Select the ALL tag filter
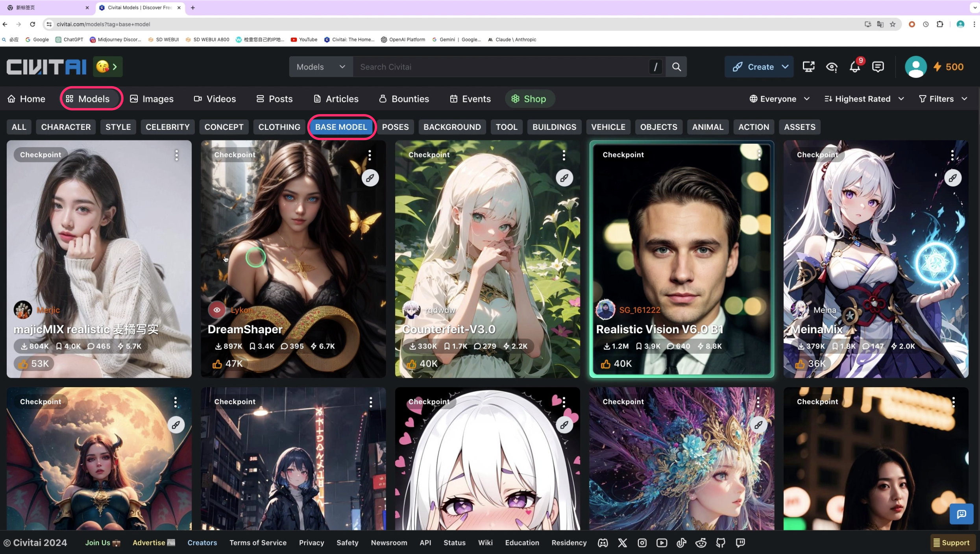The width and height of the screenshot is (980, 554). pyautogui.click(x=19, y=127)
